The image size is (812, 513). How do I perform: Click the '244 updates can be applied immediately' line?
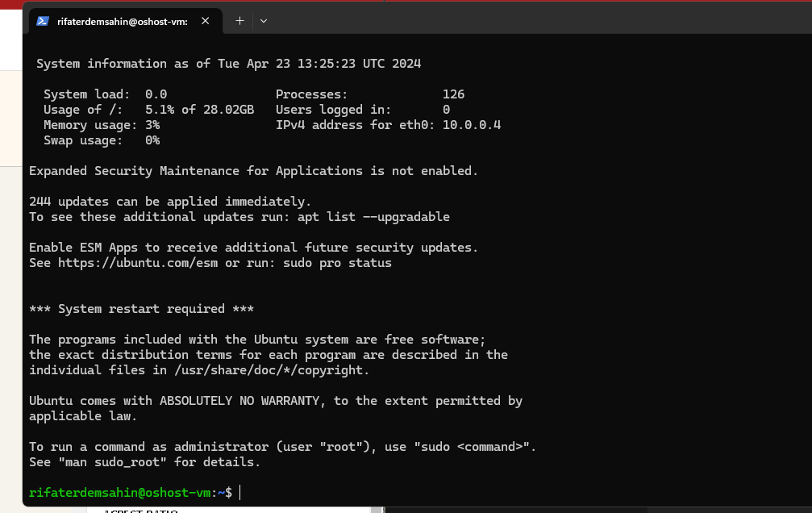pos(170,202)
